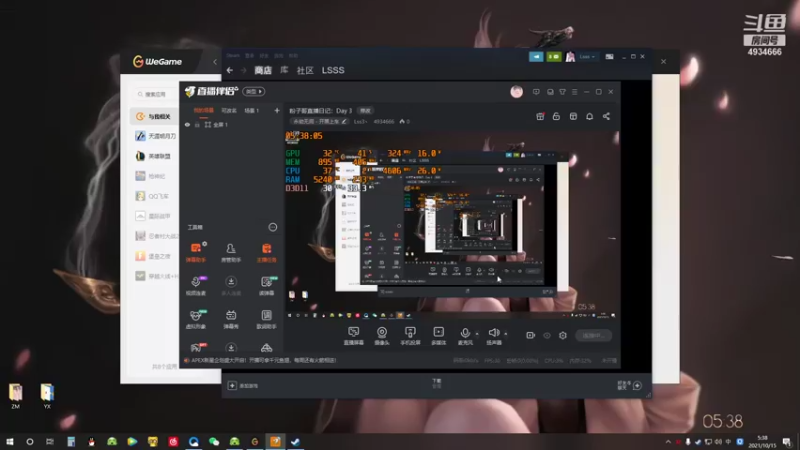
Task: Click the ZM folder on the desktop
Action: [15, 396]
